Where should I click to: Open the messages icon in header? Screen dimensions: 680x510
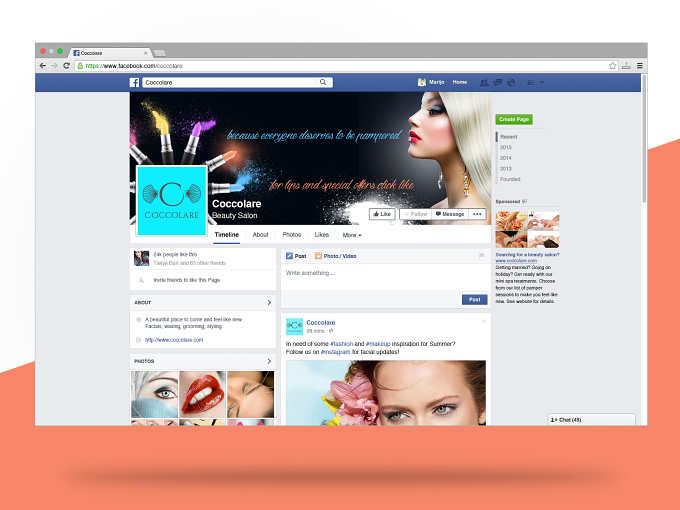pyautogui.click(x=498, y=82)
